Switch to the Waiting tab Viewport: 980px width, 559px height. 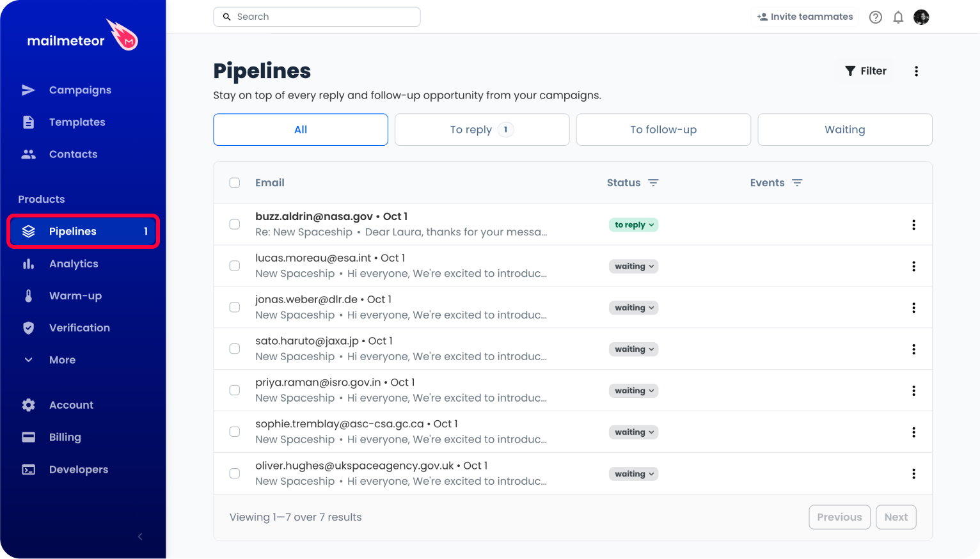[x=845, y=130]
